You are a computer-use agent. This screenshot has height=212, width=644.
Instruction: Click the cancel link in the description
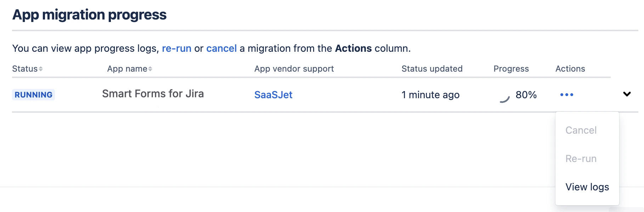pyautogui.click(x=221, y=48)
